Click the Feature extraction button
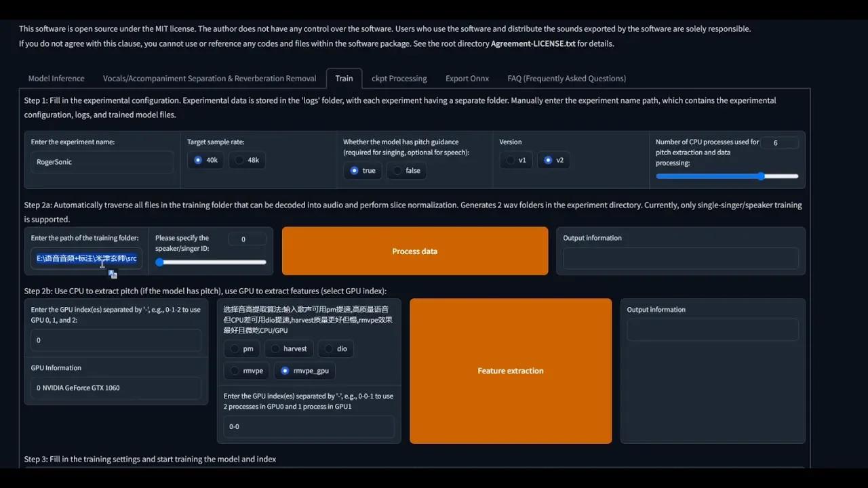The width and height of the screenshot is (868, 488). (511, 371)
